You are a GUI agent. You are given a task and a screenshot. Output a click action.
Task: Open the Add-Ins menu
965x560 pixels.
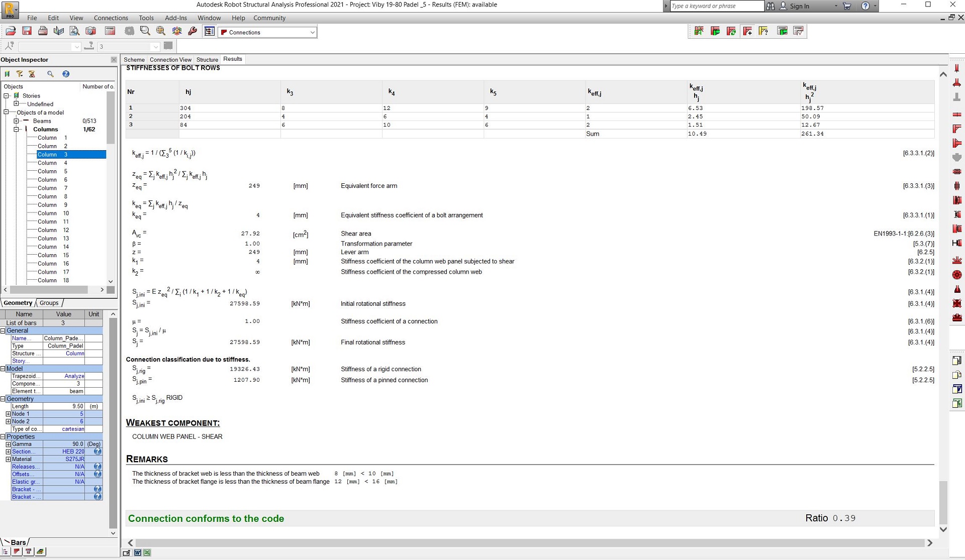pos(176,18)
